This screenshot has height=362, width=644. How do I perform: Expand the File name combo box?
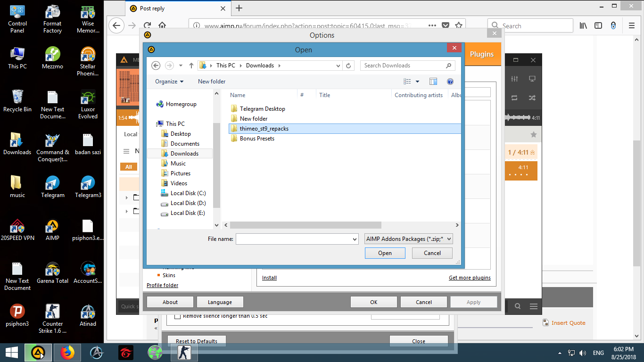pos(355,239)
